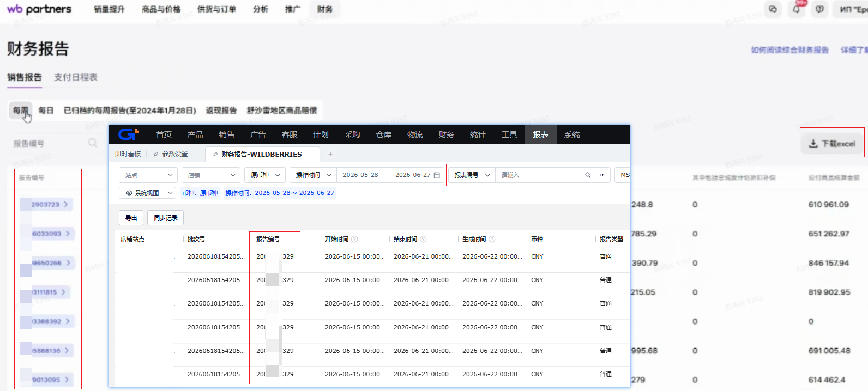This screenshot has height=391, width=868.
Task: Click the chevron on report chip 2903723
Action: (x=66, y=204)
